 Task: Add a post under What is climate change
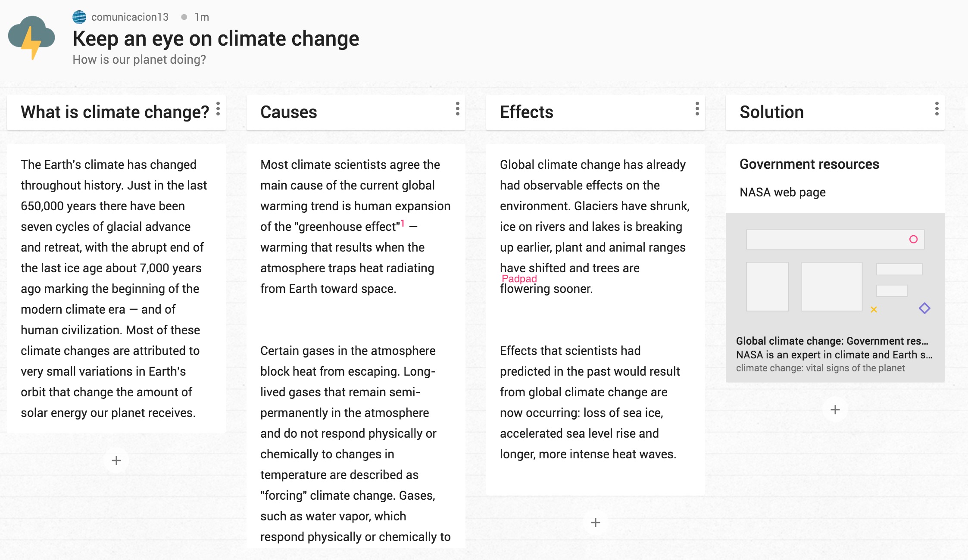[116, 460]
